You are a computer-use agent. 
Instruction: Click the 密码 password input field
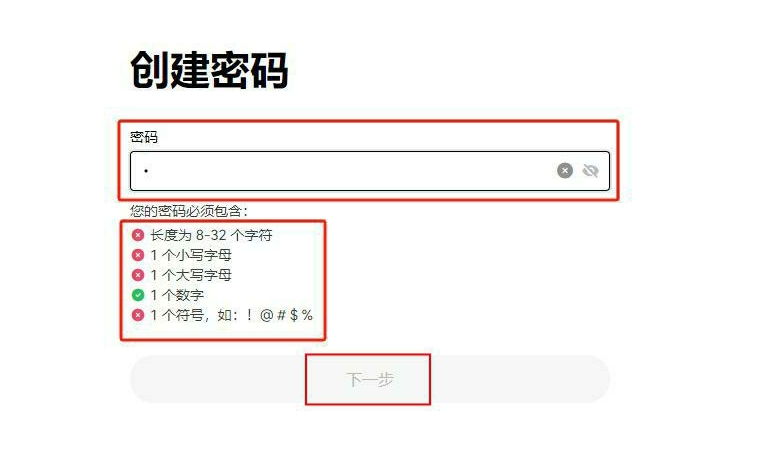[370, 171]
